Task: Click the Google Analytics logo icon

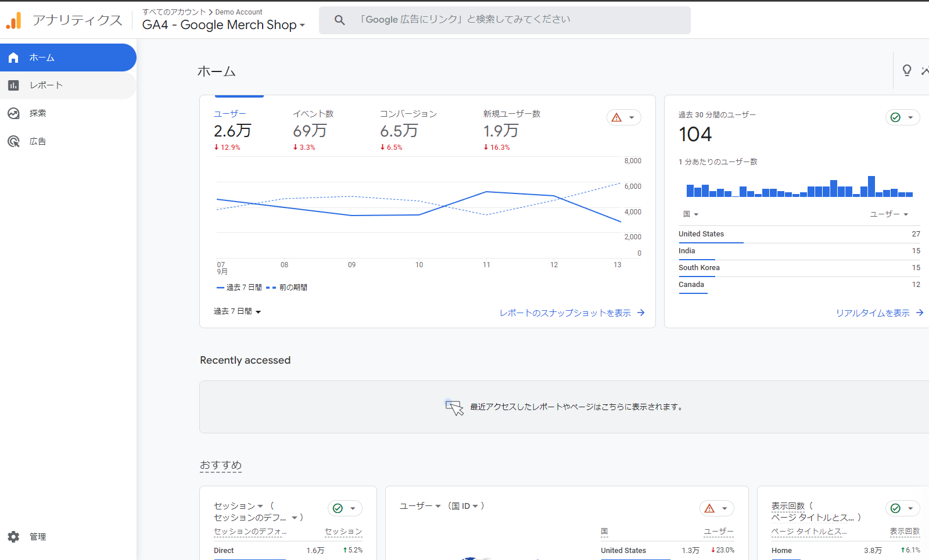Action: point(14,20)
